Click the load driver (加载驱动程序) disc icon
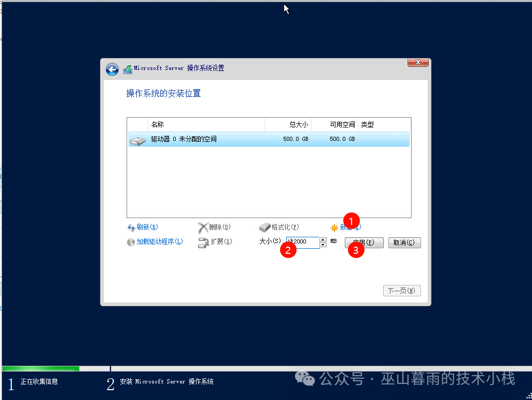This screenshot has width=532, height=400. [x=131, y=242]
